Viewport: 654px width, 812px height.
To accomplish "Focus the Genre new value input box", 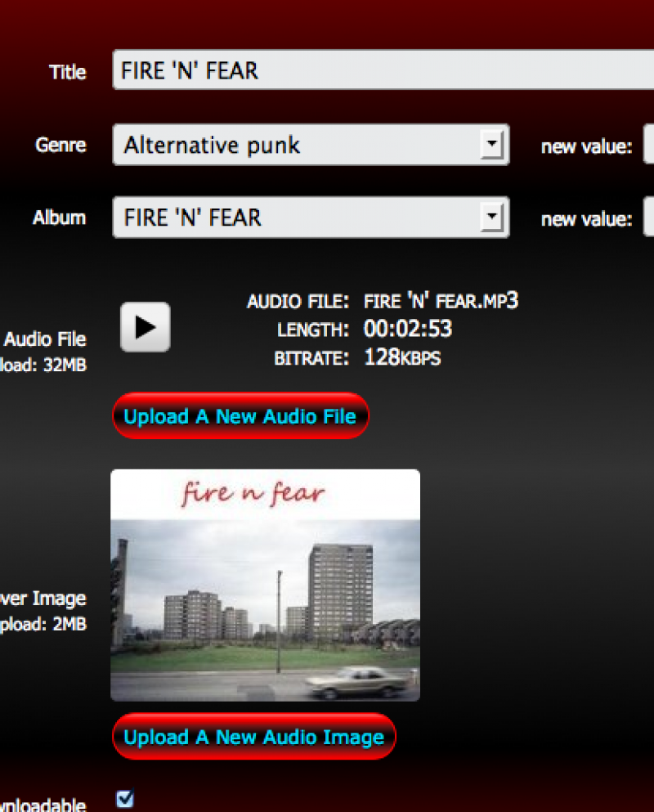I will point(648,145).
